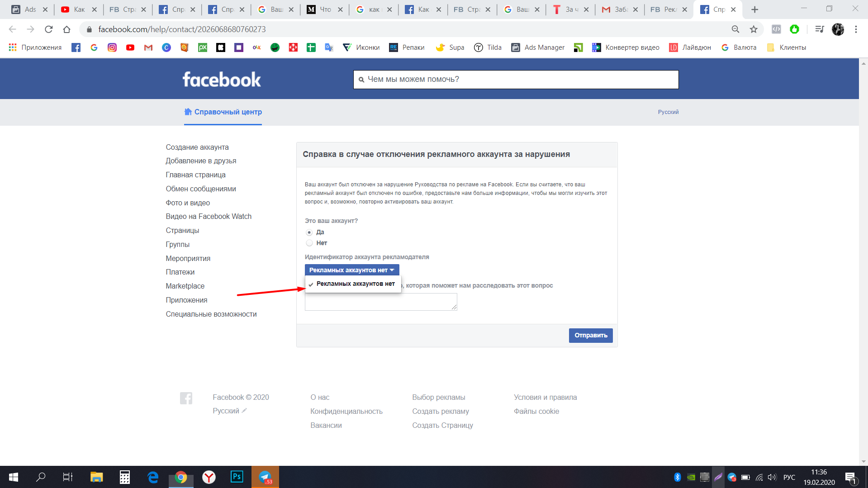
Task: Bookmark this page with the star icon
Action: (754, 29)
